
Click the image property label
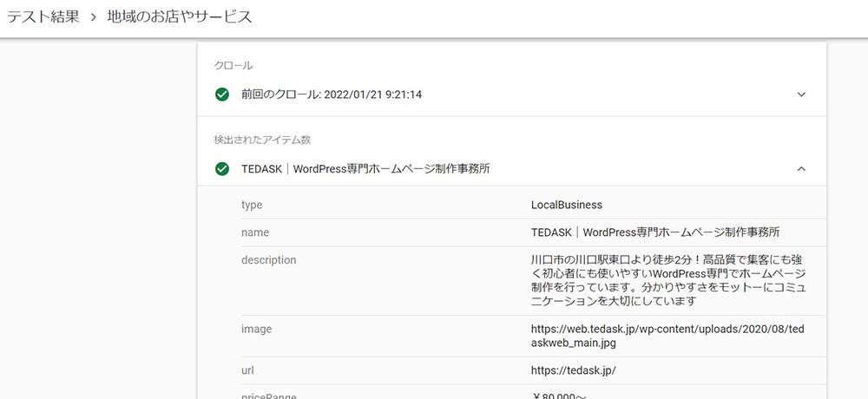[256, 330]
